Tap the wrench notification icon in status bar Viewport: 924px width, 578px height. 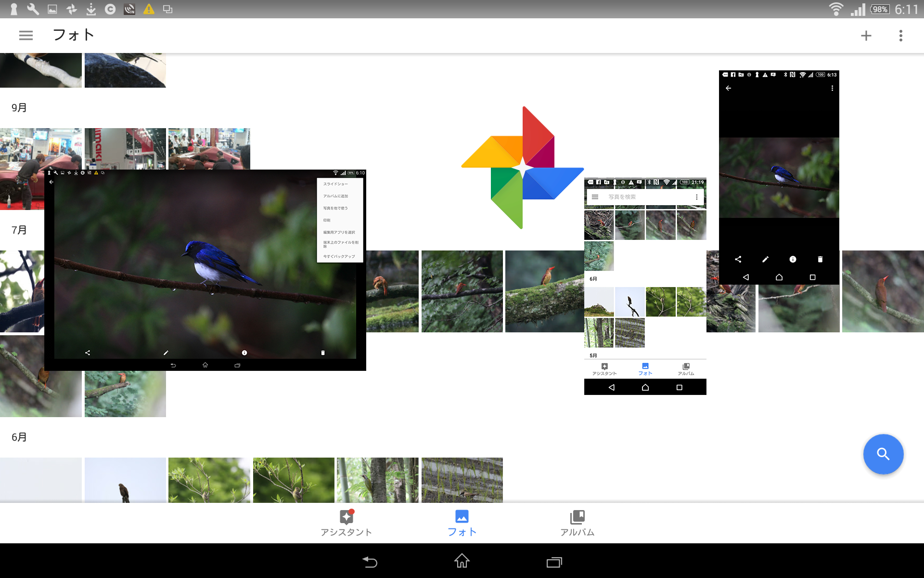tap(33, 9)
